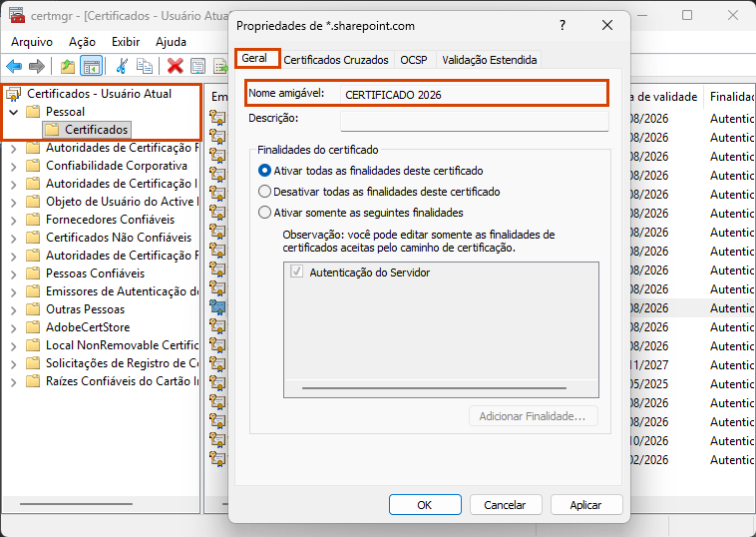Image resolution: width=756 pixels, height=537 pixels.
Task: Click the Nome amigável text field
Action: pyautogui.click(x=473, y=94)
